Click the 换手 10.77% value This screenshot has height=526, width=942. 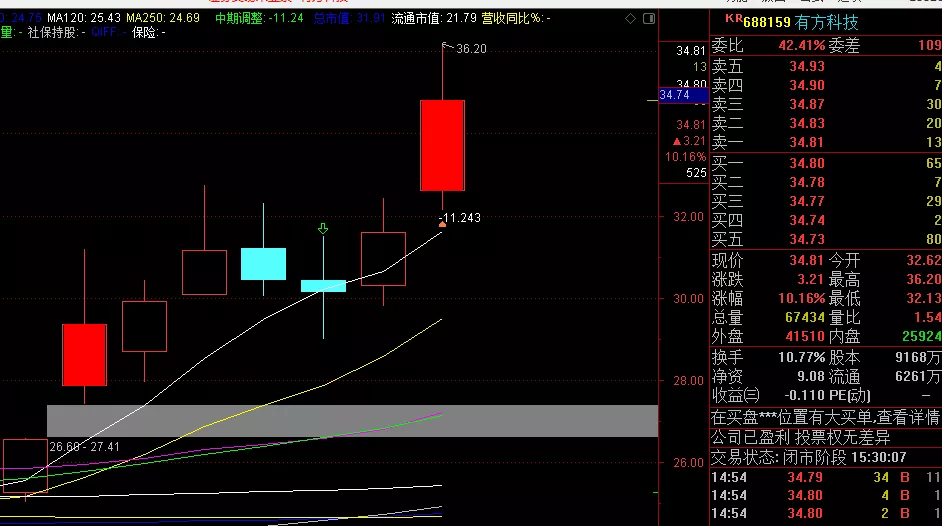tap(801, 358)
